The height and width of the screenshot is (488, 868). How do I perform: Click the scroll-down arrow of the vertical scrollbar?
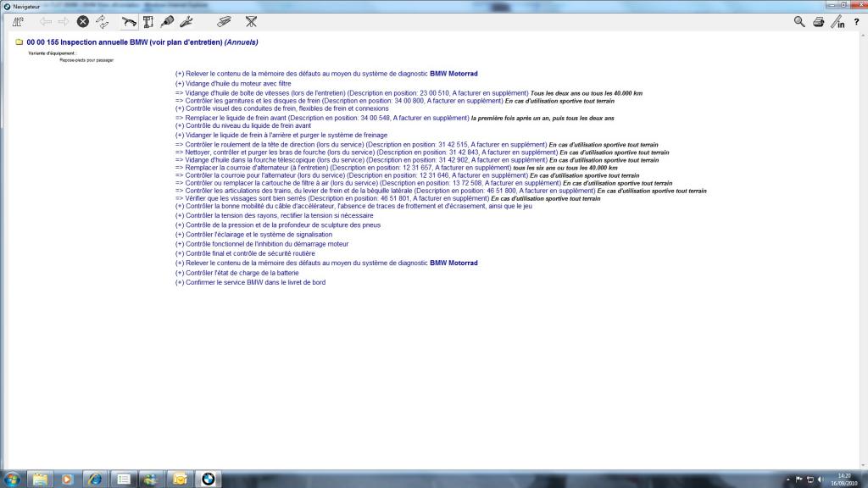pyautogui.click(x=864, y=466)
